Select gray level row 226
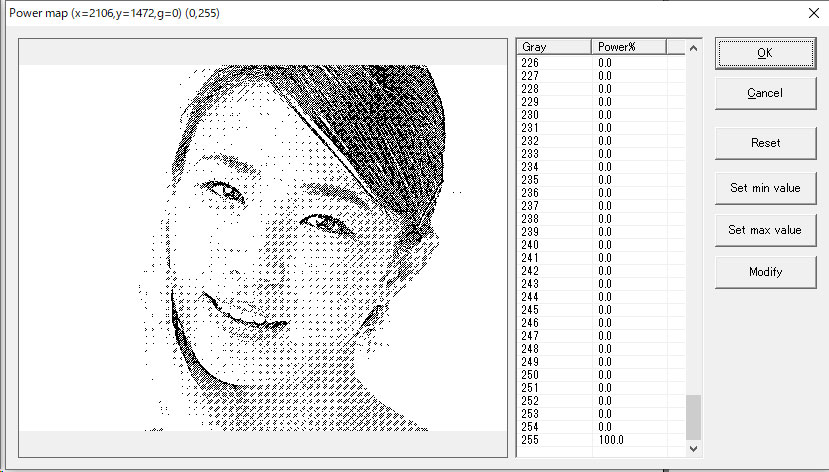Viewport: 829px width, 472px height. [601, 63]
